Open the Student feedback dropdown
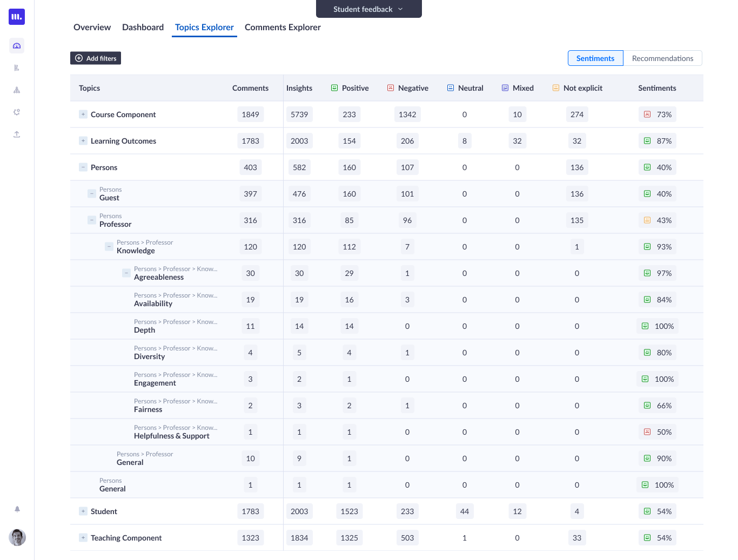Screen dimensions: 738x560 (x=368, y=9)
